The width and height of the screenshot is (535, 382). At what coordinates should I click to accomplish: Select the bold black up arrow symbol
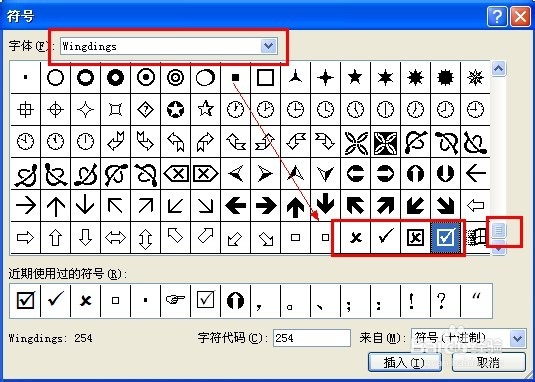click(x=295, y=207)
